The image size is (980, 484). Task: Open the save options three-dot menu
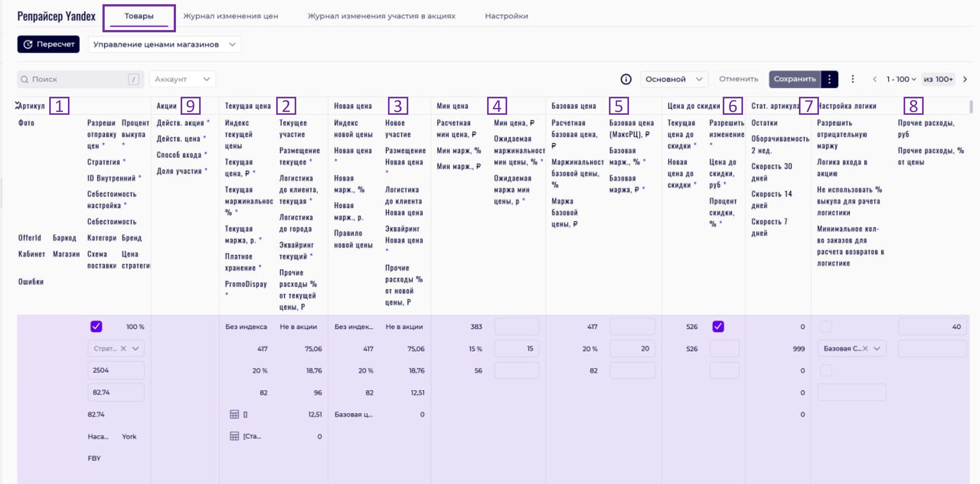coord(829,79)
